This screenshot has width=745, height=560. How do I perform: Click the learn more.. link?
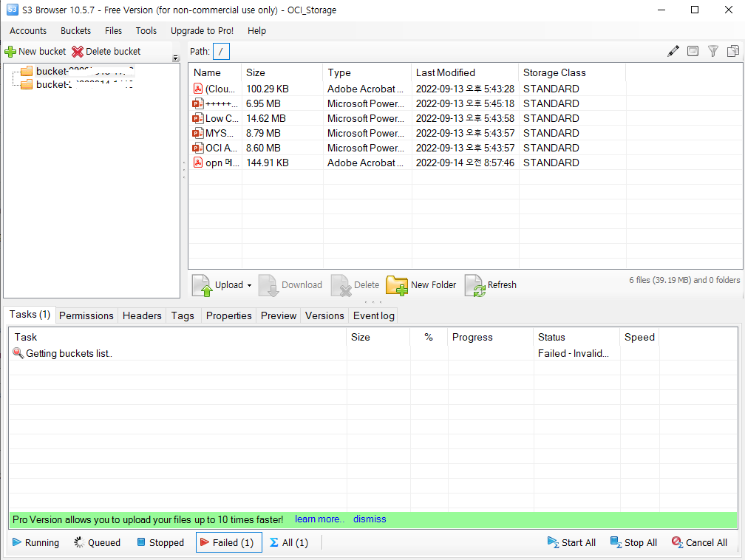(319, 519)
